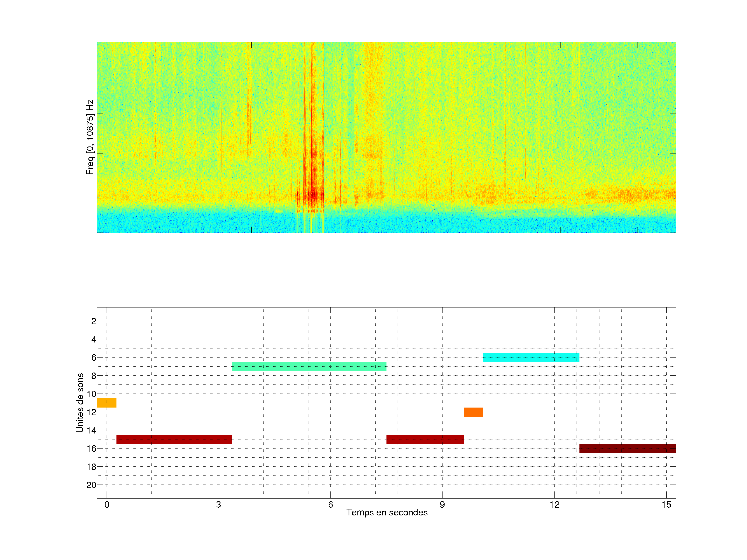
Task: Select the short orange bar at unit 11
Action: tap(107, 403)
